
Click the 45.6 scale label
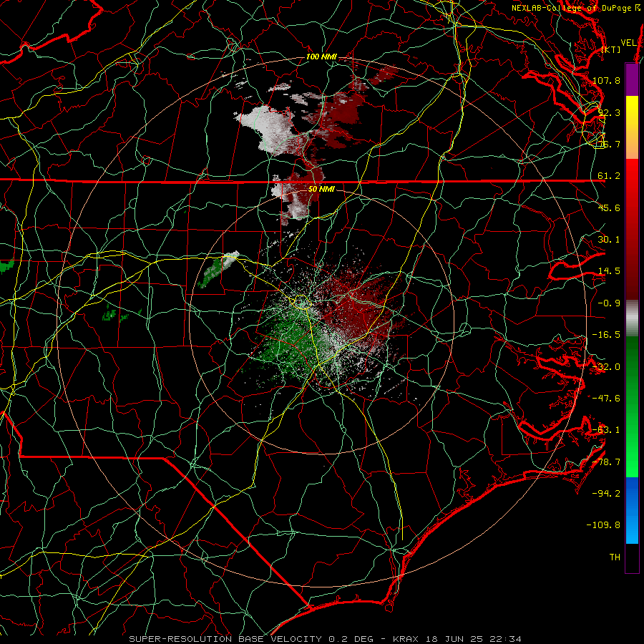pyautogui.click(x=609, y=208)
